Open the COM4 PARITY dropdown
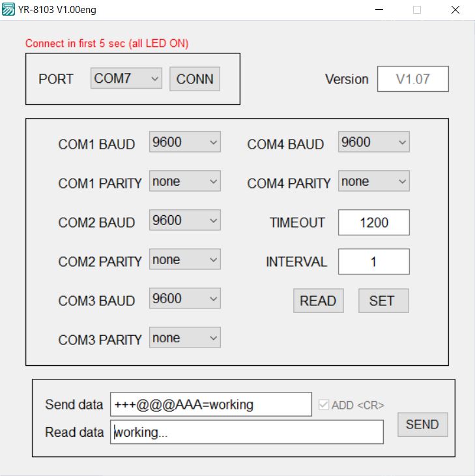This screenshot has width=475, height=476. click(373, 181)
